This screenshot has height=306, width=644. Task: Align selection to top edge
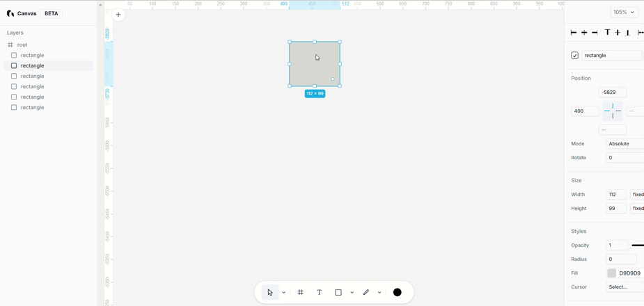click(607, 33)
